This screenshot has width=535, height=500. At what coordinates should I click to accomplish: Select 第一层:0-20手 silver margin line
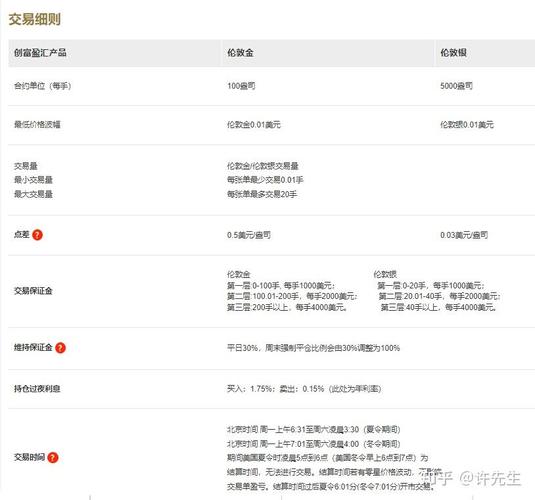pyautogui.click(x=431, y=285)
